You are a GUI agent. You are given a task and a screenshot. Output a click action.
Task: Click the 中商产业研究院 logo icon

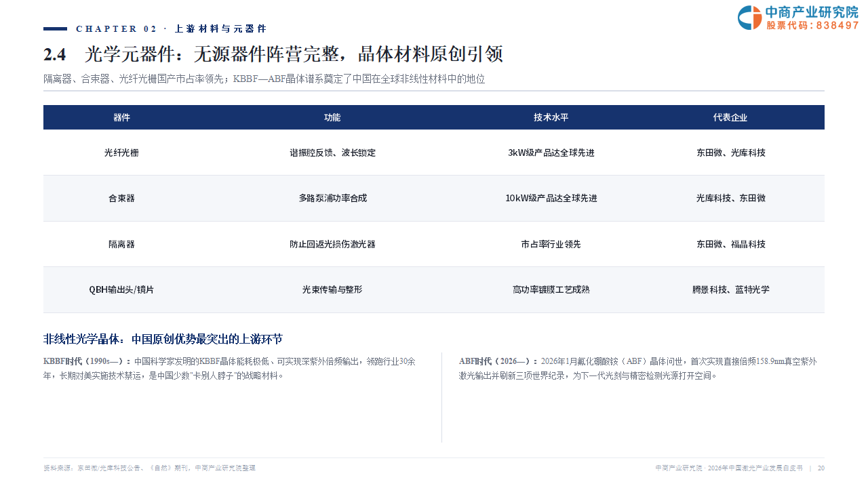tap(749, 18)
